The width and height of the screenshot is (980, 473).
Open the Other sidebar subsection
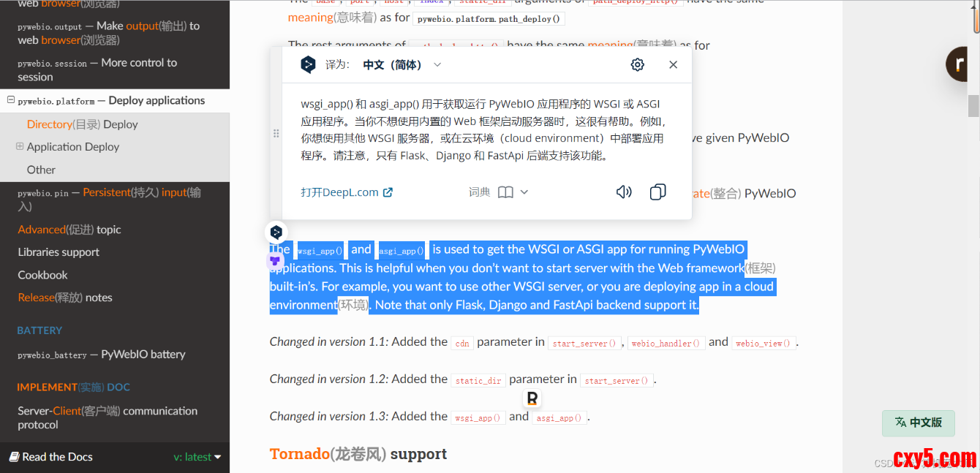click(x=41, y=170)
